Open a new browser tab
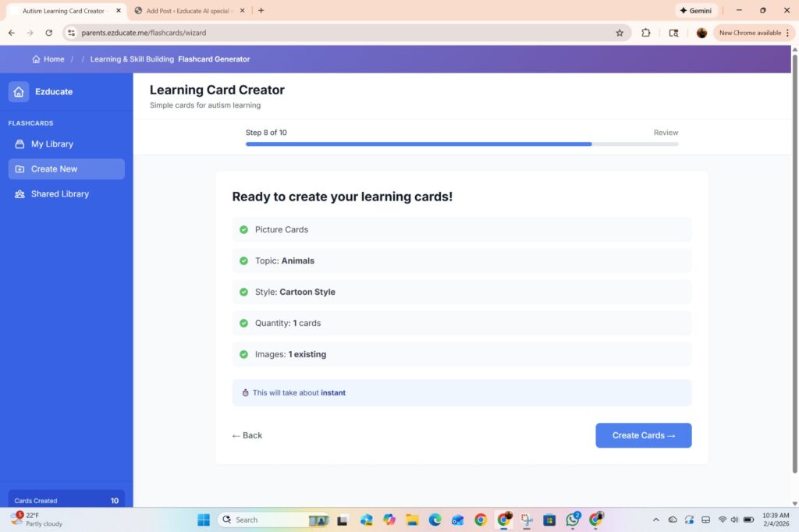The height and width of the screenshot is (532, 799). click(261, 11)
